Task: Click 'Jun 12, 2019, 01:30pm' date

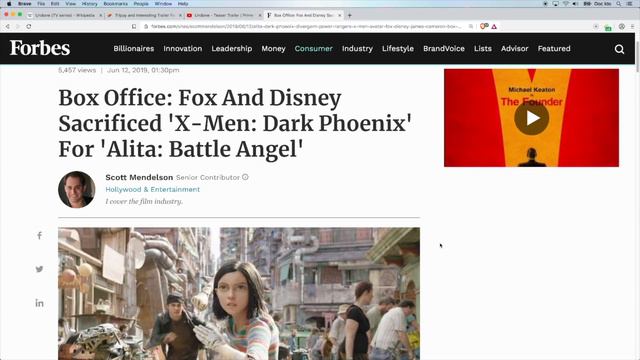Action: coord(143,70)
